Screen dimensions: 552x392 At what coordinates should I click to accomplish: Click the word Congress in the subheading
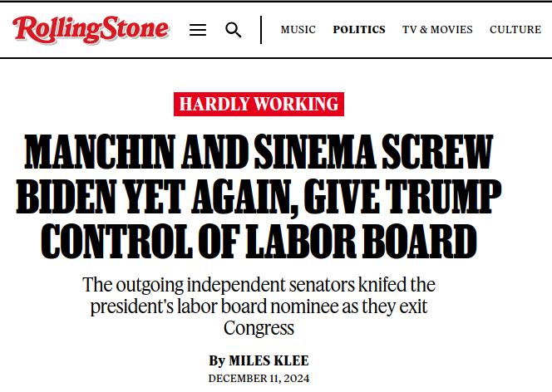(x=259, y=328)
